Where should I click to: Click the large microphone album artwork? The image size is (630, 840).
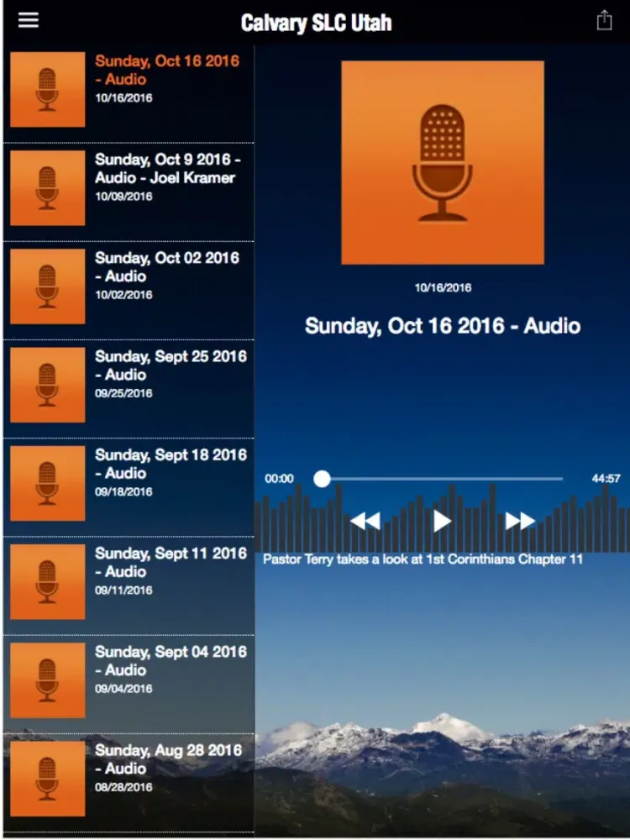443,162
